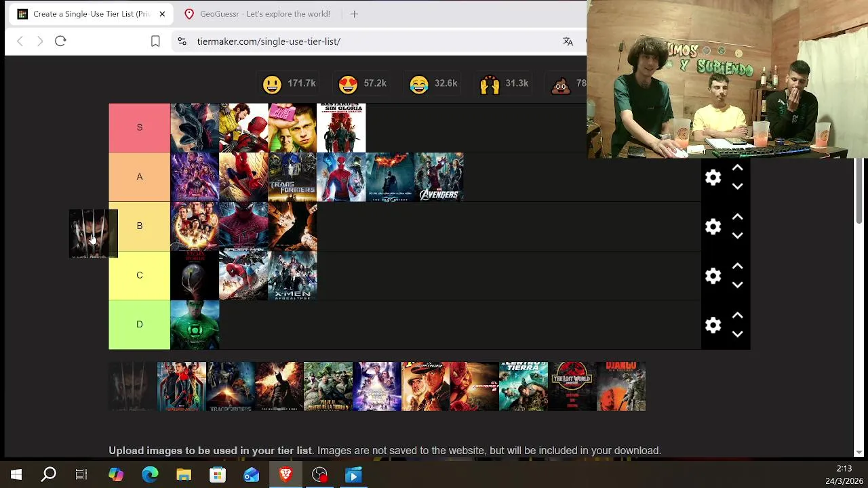Select Deadpool & Wolverine poster in S tier
The width and height of the screenshot is (868, 488).
pos(243,128)
